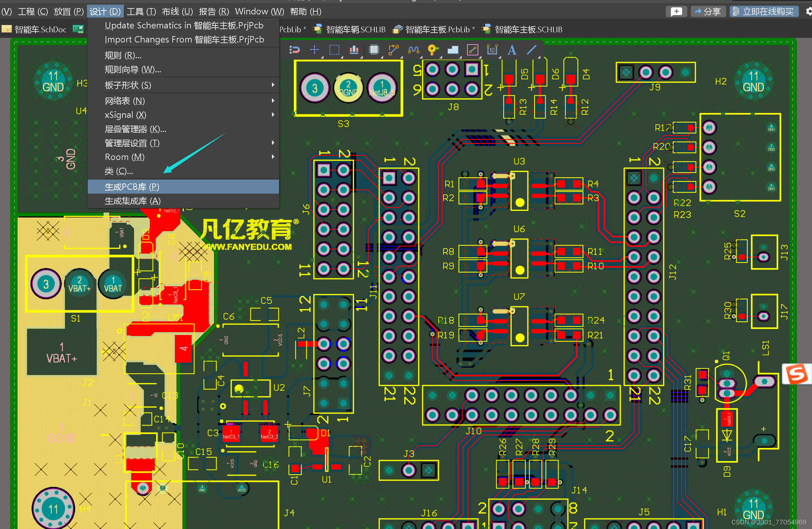Click the place text string A icon

(x=512, y=50)
